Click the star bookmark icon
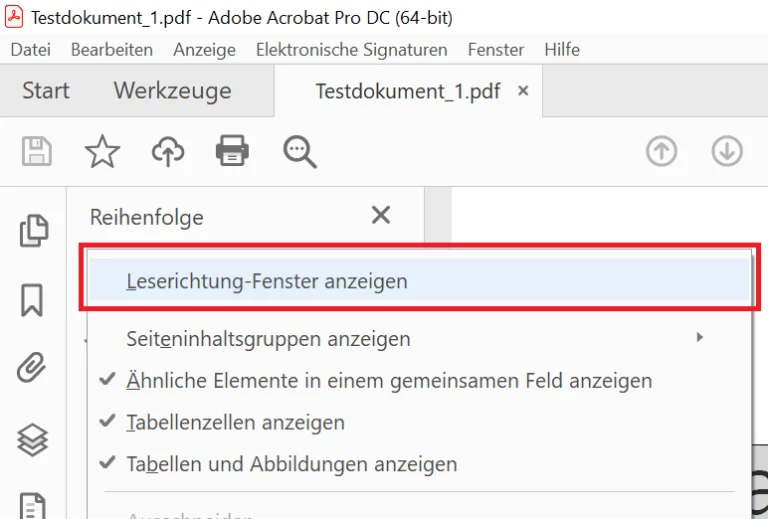The height and width of the screenshot is (519, 768). [102, 151]
